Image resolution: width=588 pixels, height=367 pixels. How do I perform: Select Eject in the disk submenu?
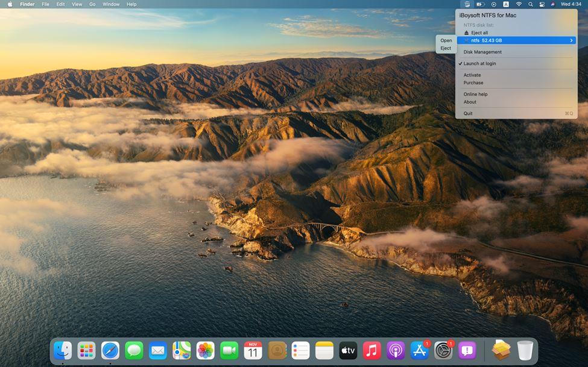(x=446, y=48)
